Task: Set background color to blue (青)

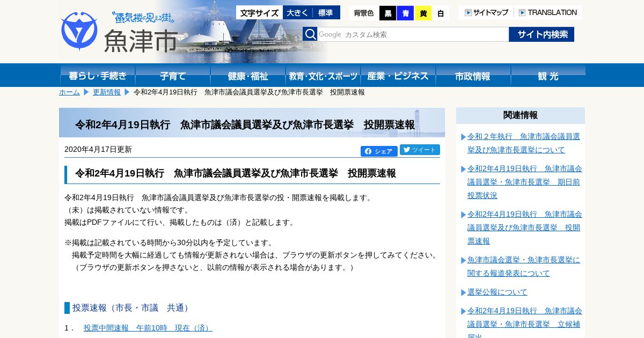Action: point(405,13)
